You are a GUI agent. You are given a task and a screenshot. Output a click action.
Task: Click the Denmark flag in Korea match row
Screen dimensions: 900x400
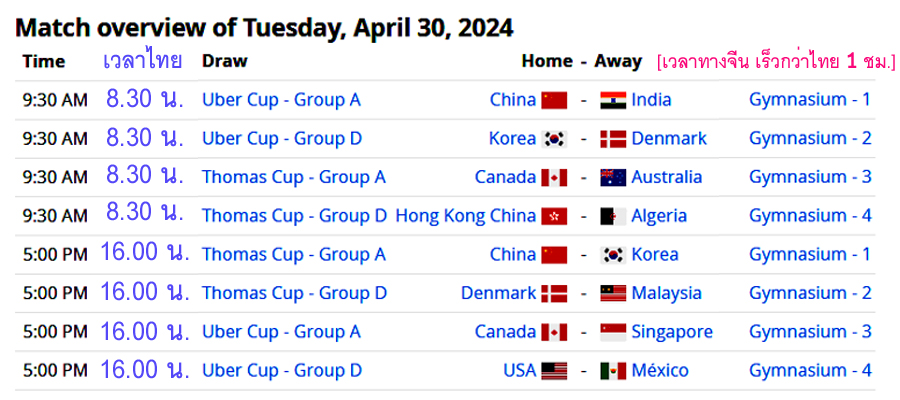613,139
